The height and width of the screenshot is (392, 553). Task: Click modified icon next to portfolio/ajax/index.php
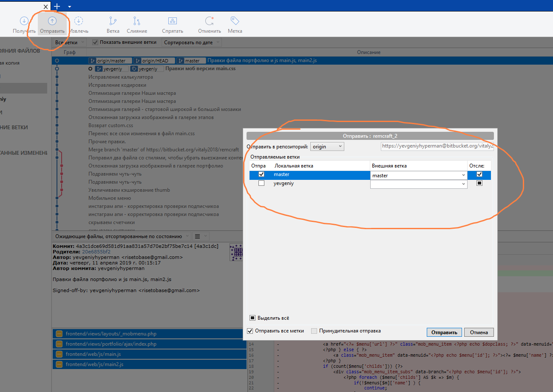pyautogui.click(x=59, y=344)
